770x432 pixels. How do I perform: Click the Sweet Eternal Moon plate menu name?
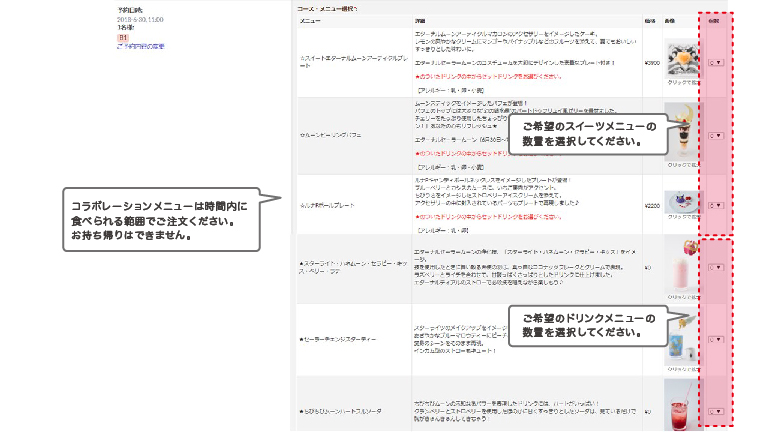point(352,58)
